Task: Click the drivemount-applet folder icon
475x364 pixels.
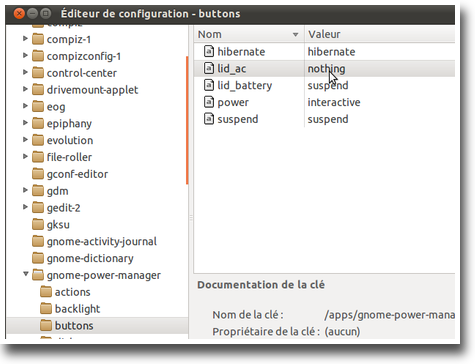Action: [38, 89]
